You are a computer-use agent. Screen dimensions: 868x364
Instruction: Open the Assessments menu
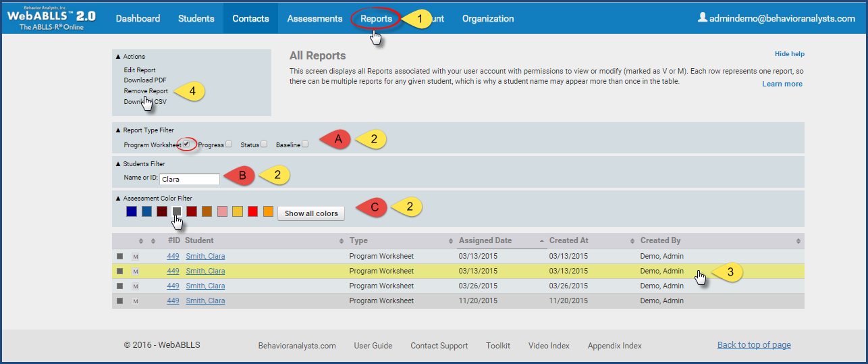tap(315, 18)
